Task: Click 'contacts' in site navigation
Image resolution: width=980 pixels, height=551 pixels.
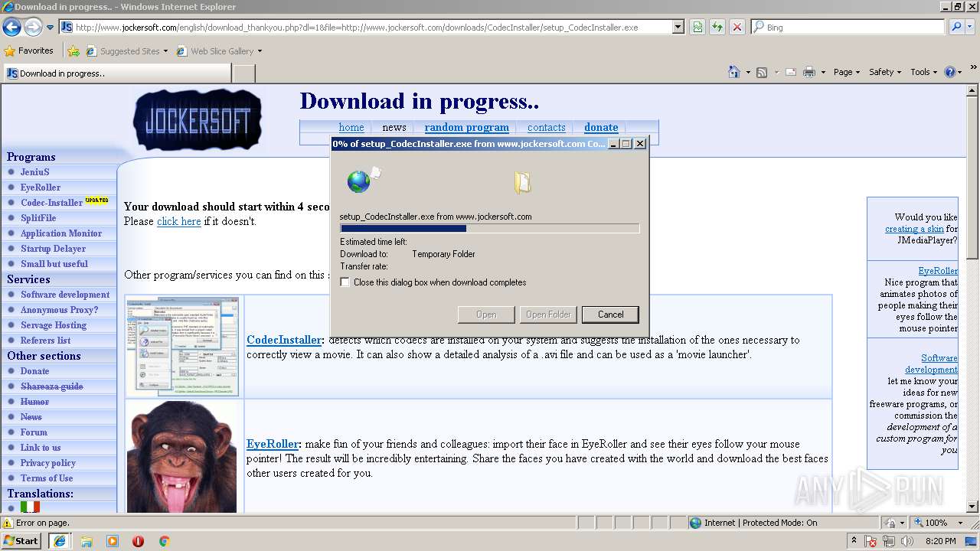Action: click(x=546, y=127)
